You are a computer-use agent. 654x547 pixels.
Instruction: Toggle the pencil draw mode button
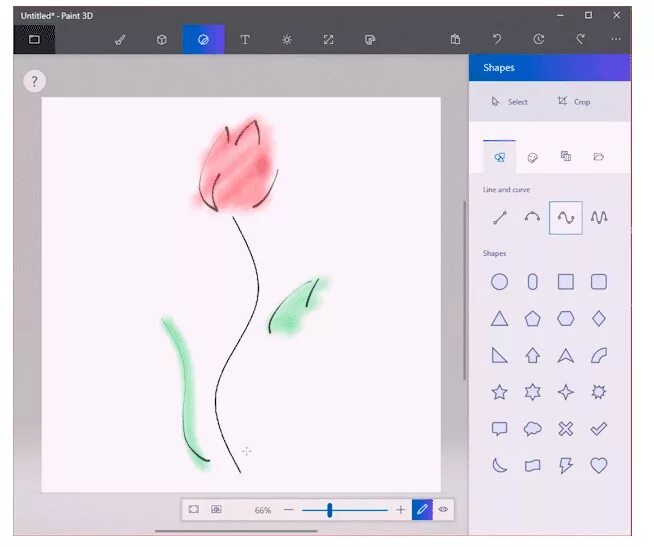point(422,509)
